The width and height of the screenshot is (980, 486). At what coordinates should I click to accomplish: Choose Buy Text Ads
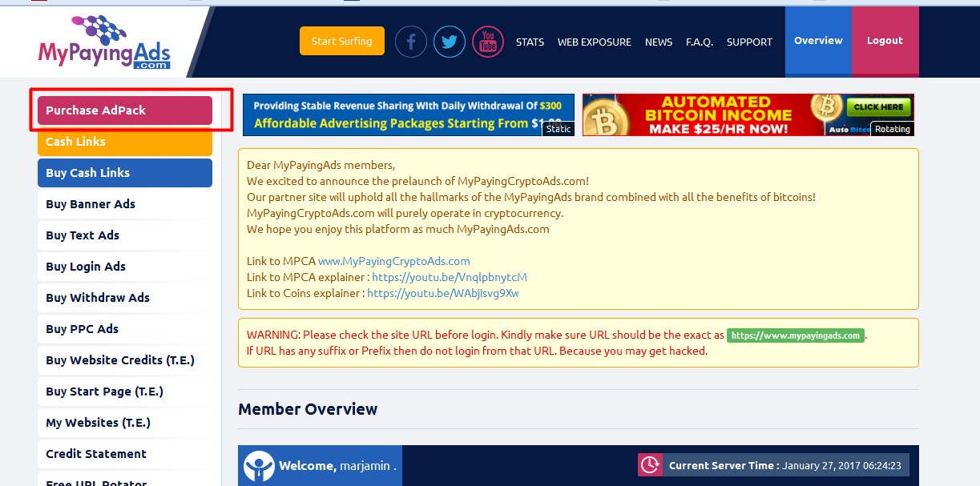[x=125, y=235]
